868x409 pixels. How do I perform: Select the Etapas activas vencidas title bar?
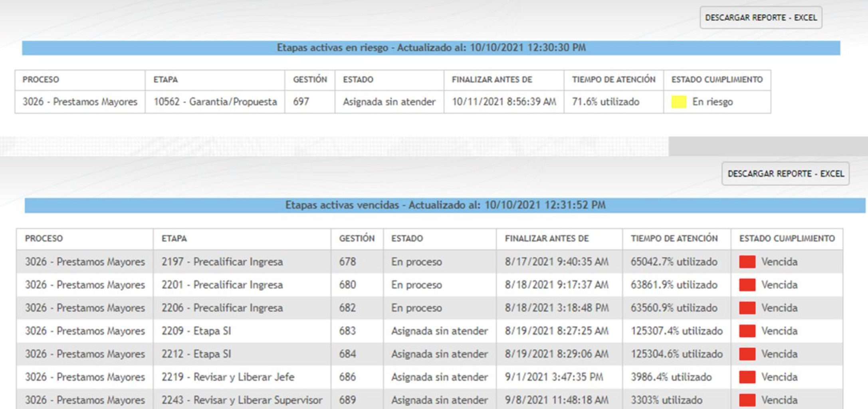445,205
